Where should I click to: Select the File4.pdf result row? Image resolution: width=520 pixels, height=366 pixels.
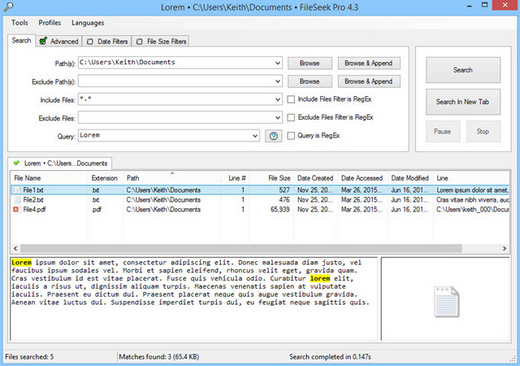[x=260, y=209]
